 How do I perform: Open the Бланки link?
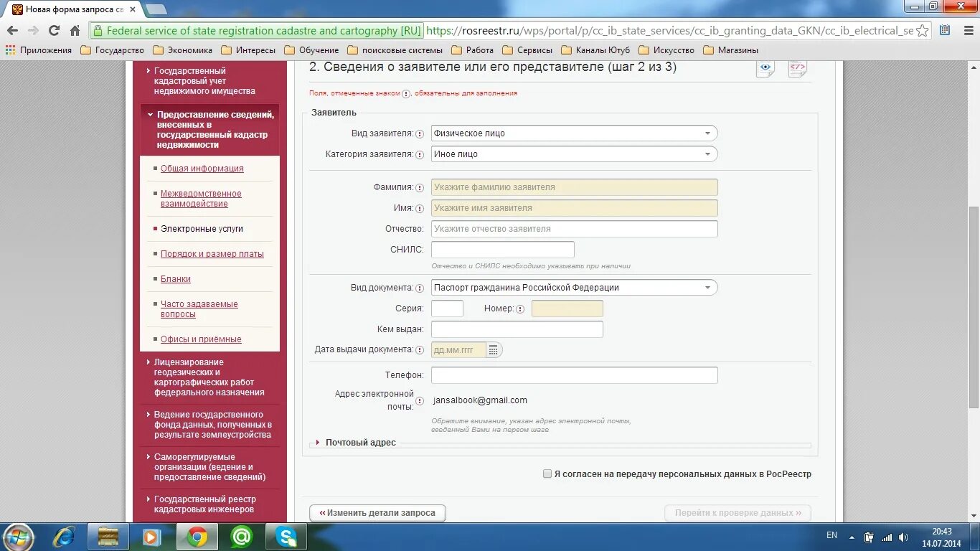176,279
